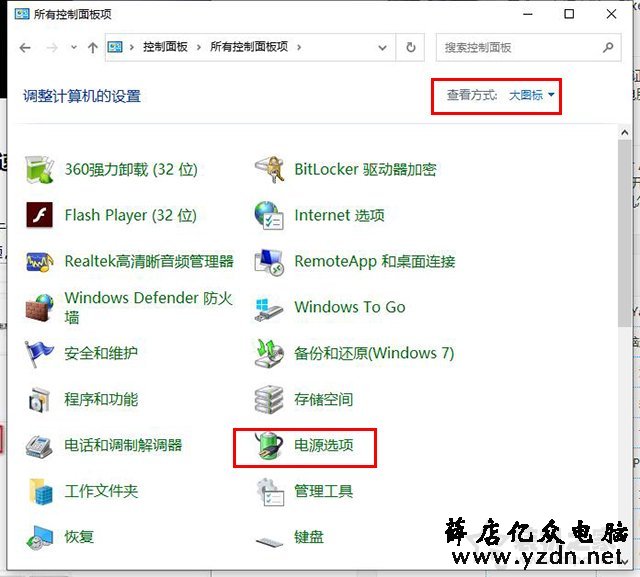Click the Flash Player (32 位) icon
The image size is (640, 577).
point(39,215)
